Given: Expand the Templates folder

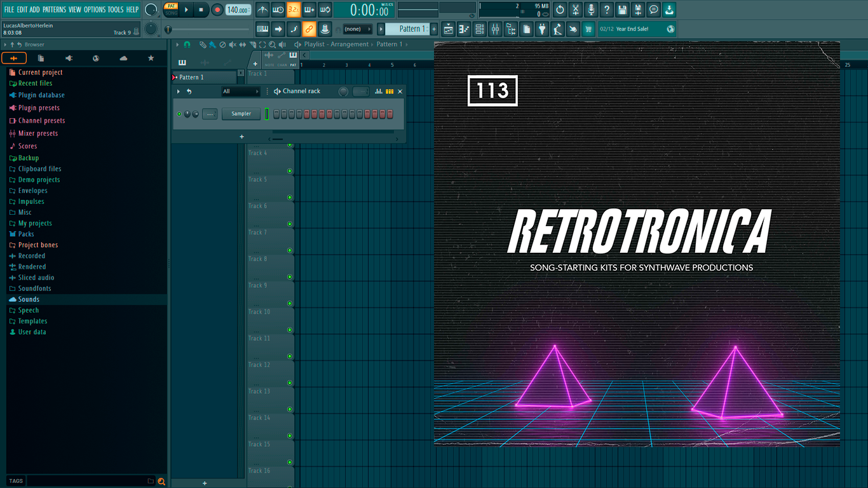Looking at the screenshot, I should pos(32,321).
